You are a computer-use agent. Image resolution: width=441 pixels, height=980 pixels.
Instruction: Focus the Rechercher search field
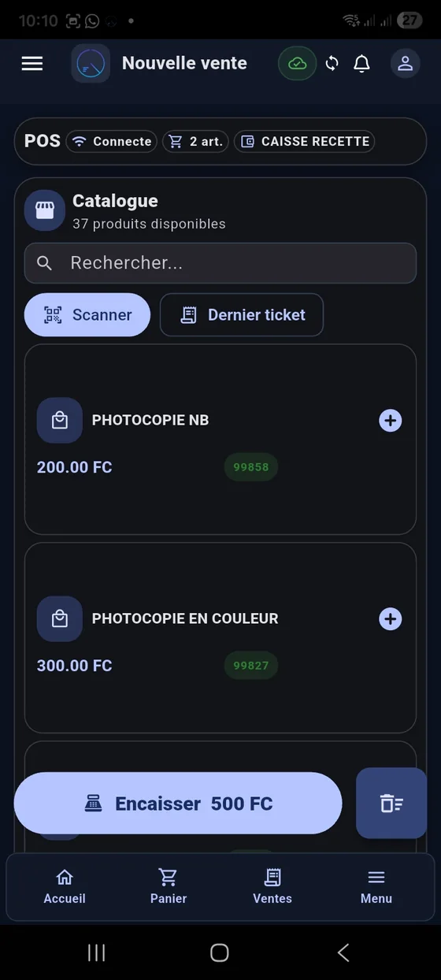point(220,263)
